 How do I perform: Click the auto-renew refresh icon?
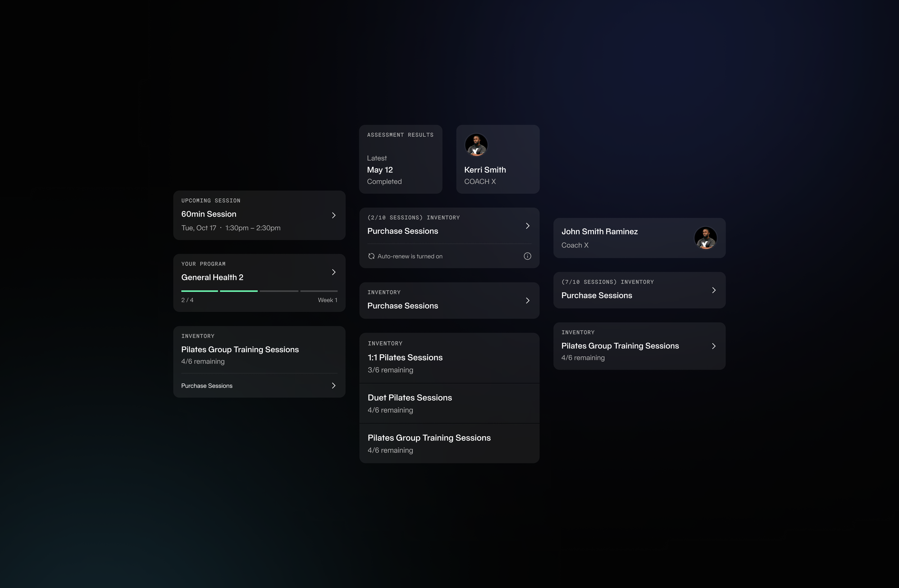coord(371,256)
